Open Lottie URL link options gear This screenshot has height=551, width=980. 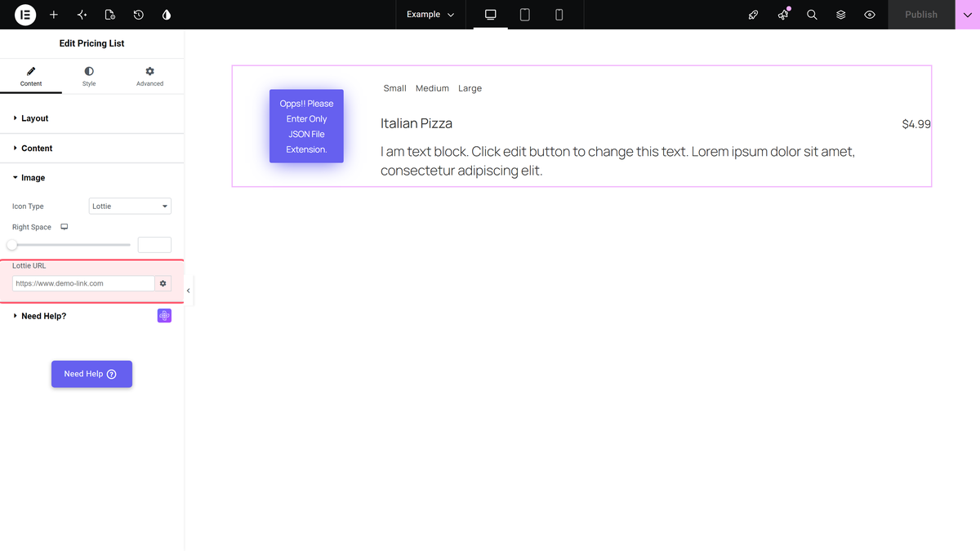pyautogui.click(x=163, y=283)
